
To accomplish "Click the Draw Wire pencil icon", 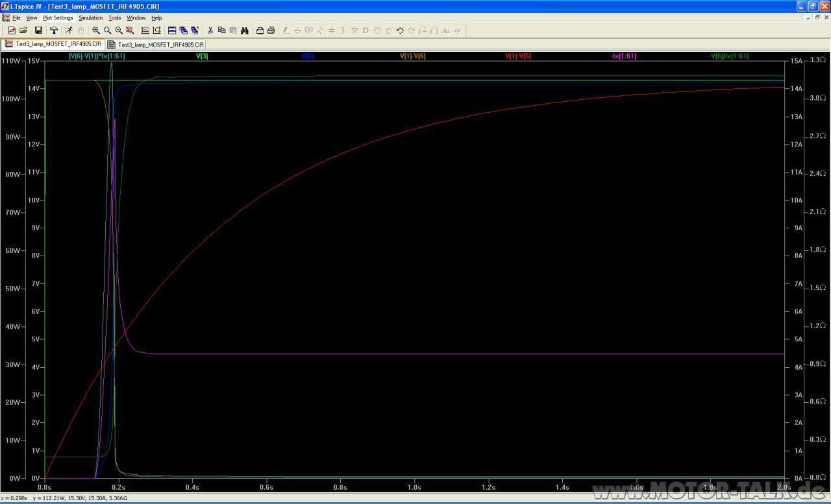I will (286, 30).
